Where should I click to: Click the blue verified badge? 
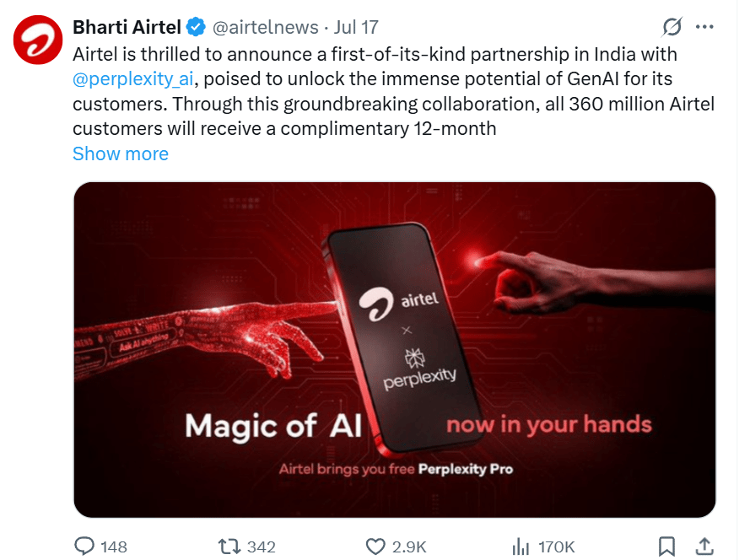[196, 27]
